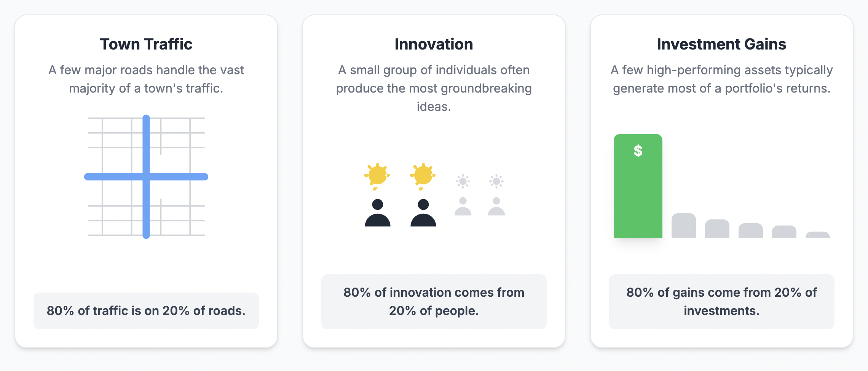This screenshot has width=868, height=371.
Task: Click the dollar sign on green bar
Action: [x=638, y=151]
